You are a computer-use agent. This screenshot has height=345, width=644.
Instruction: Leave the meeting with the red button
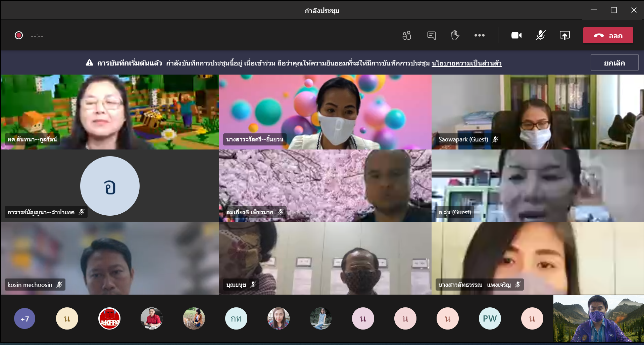point(608,35)
